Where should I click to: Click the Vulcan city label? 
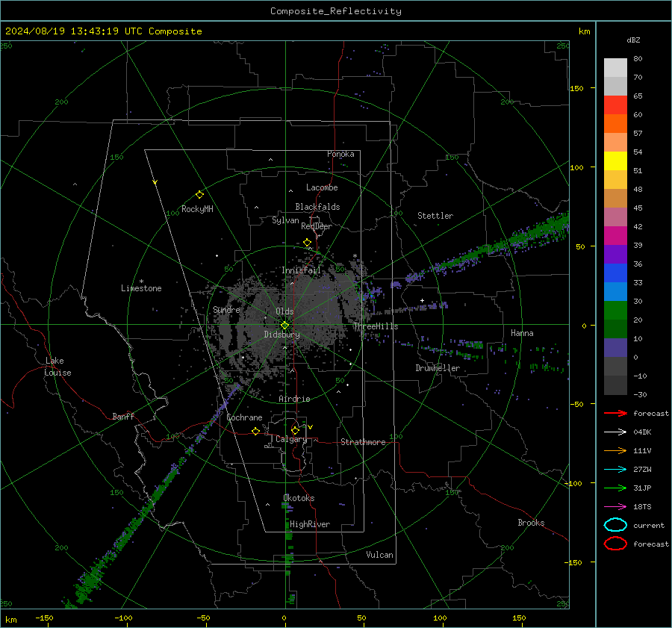pos(380,555)
